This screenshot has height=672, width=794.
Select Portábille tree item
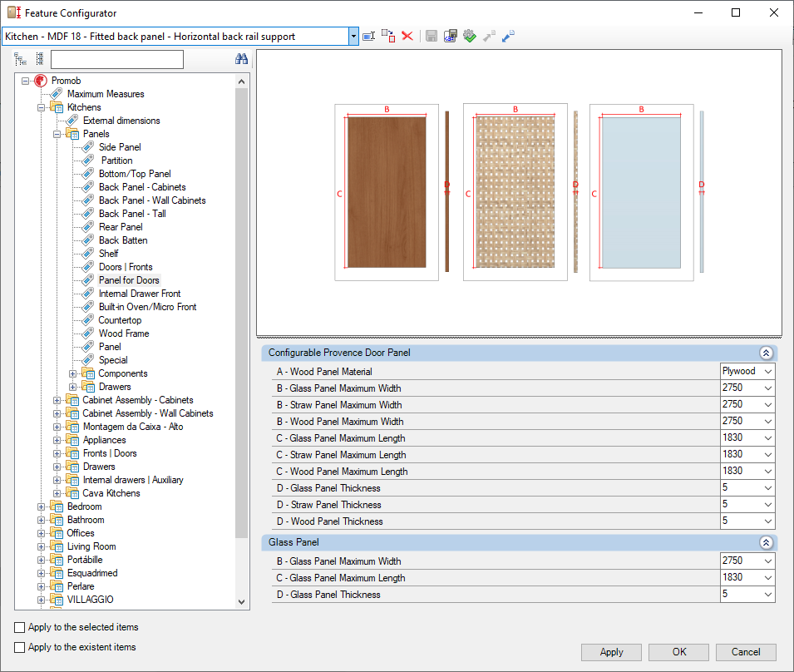85,560
